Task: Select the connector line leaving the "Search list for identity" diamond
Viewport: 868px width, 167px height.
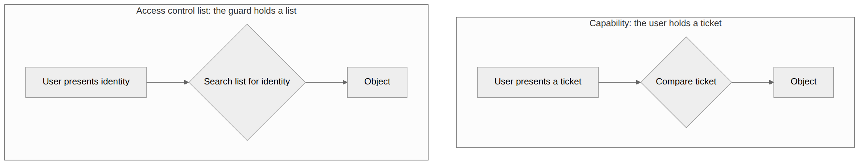Action: coord(324,82)
